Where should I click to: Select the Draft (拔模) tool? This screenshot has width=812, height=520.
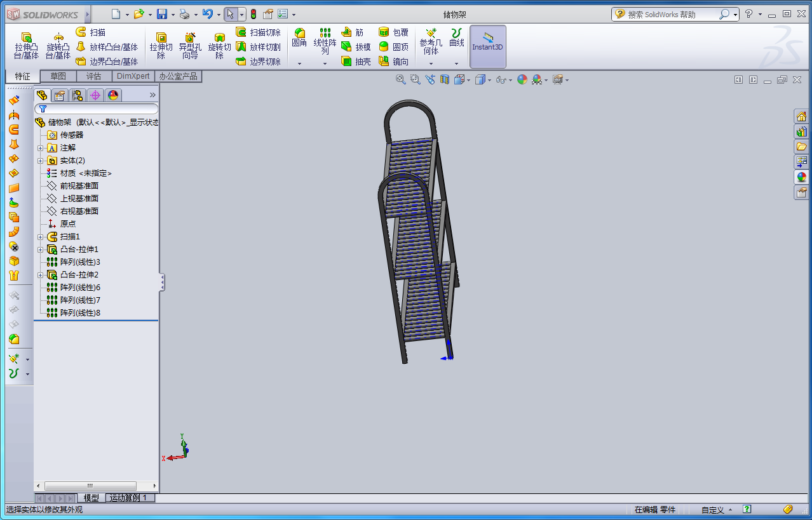point(356,47)
